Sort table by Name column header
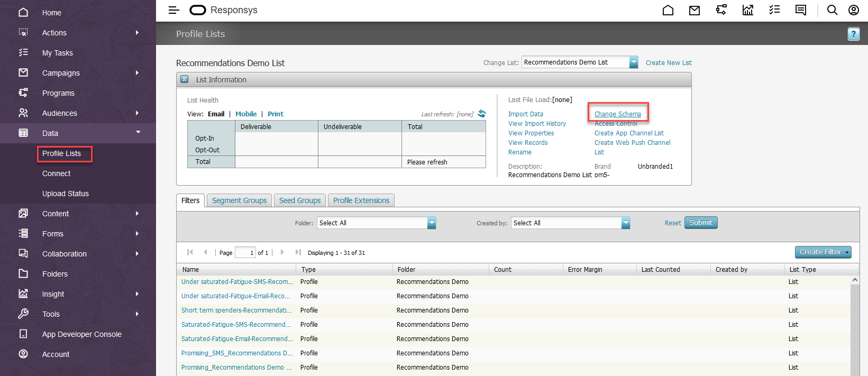 [x=190, y=269]
